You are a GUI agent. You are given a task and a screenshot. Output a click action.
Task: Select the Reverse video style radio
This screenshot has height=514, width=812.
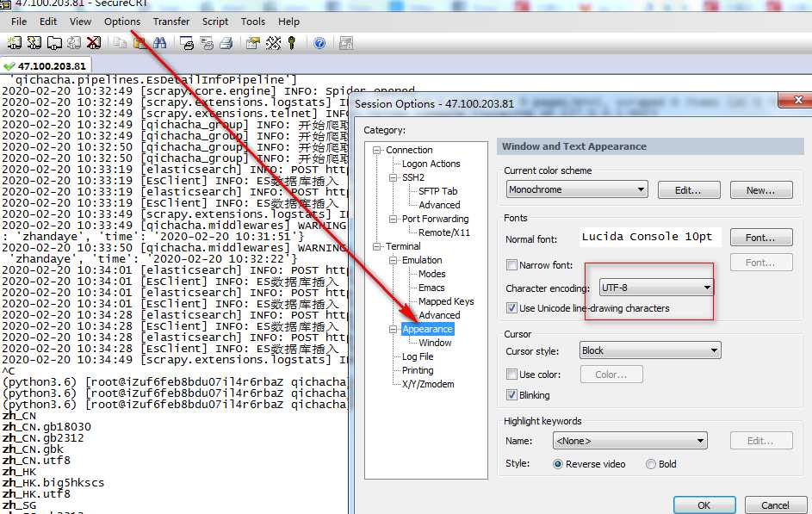pyautogui.click(x=558, y=464)
